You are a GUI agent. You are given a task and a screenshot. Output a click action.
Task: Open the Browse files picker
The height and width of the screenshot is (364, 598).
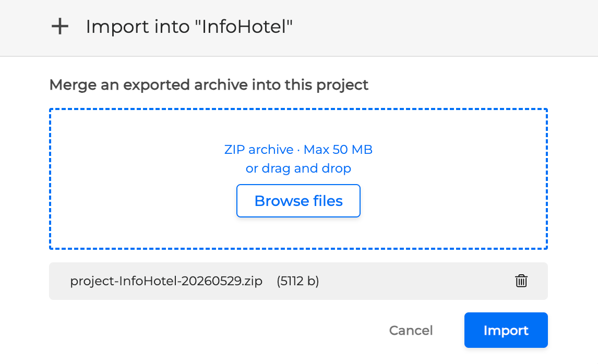[298, 201]
